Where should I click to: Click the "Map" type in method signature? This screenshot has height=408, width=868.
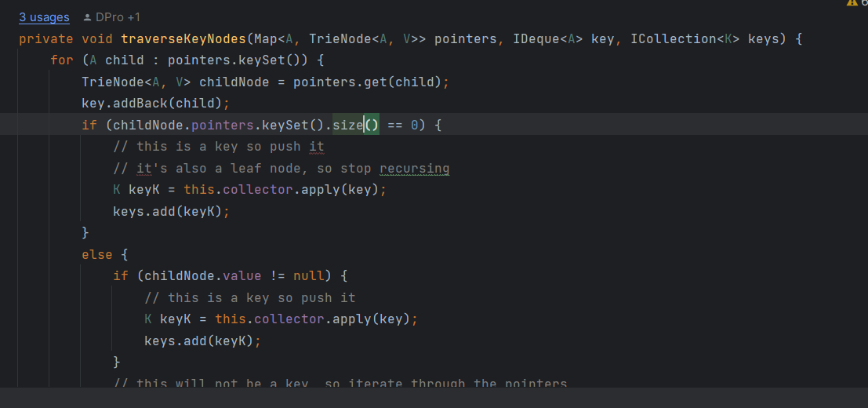[266, 38]
